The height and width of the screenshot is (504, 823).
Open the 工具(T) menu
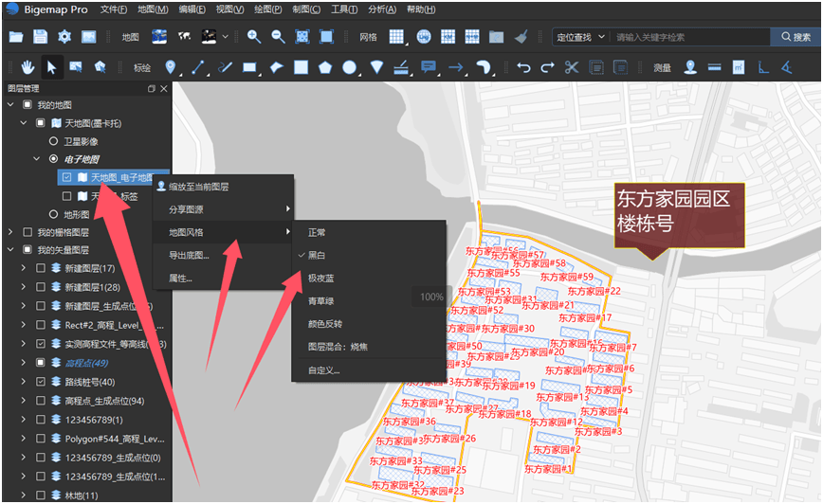[x=344, y=9]
